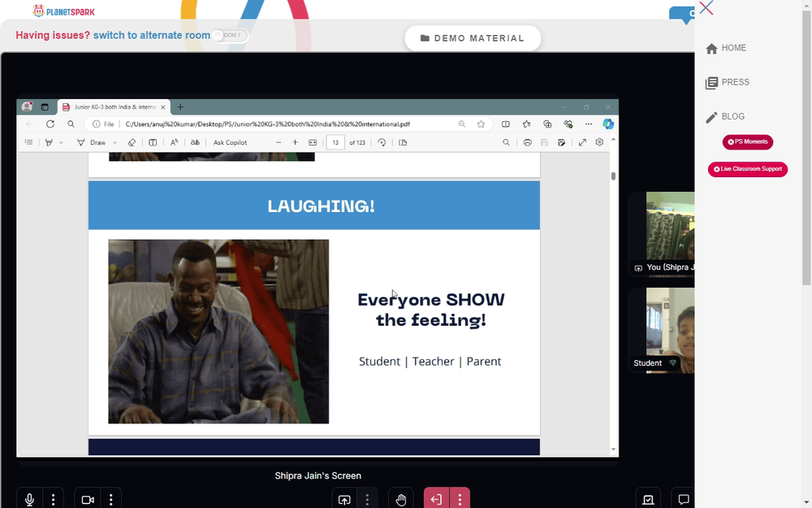
Task: Expand leave options next to red button
Action: pos(460,499)
